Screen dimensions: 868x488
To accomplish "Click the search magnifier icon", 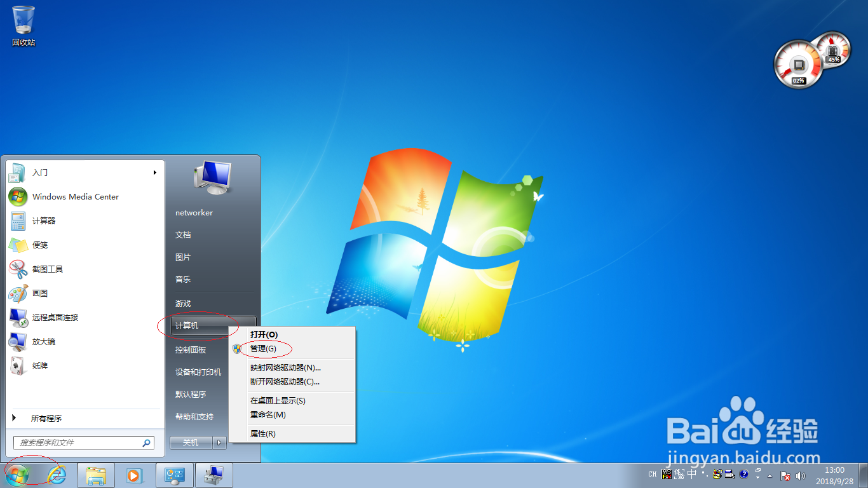I will pyautogui.click(x=146, y=443).
